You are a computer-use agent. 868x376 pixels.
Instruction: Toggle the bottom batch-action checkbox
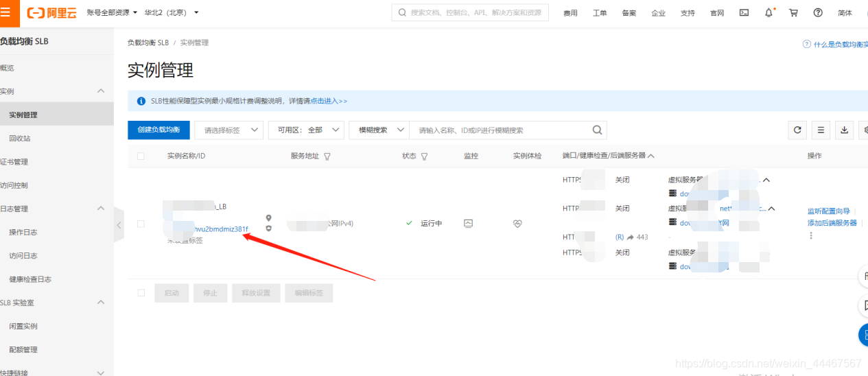tap(141, 293)
